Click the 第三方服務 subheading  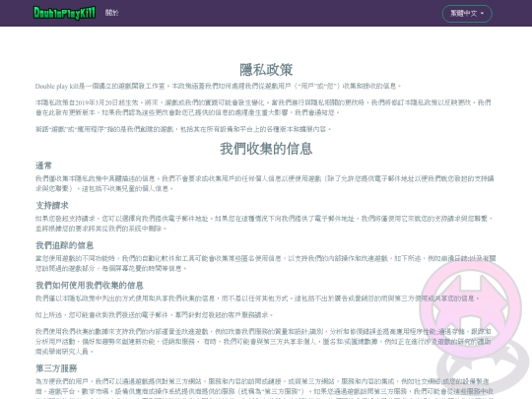[x=56, y=368]
